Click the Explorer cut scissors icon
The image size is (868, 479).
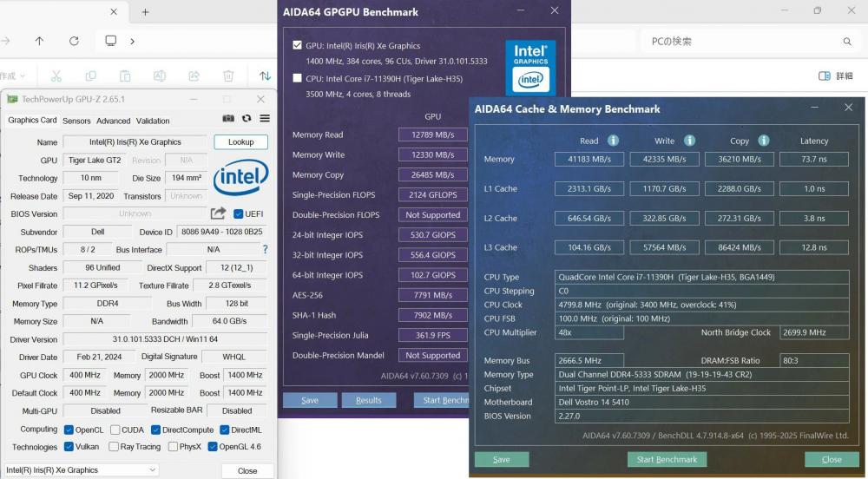[x=56, y=75]
